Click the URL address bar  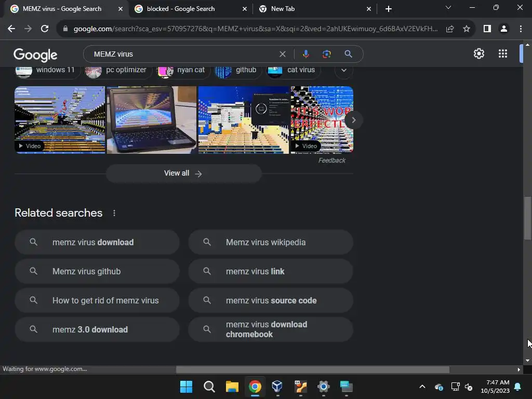point(255,29)
